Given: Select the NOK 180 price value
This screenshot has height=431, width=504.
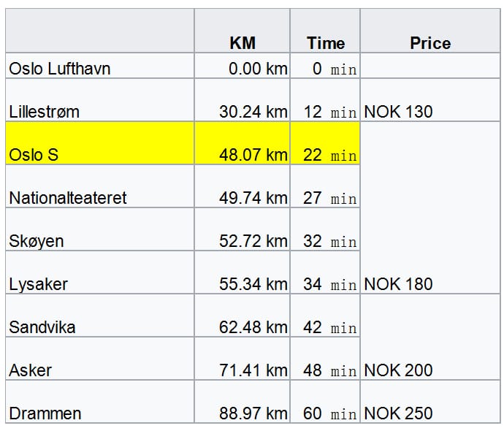Looking at the screenshot, I should 398,284.
